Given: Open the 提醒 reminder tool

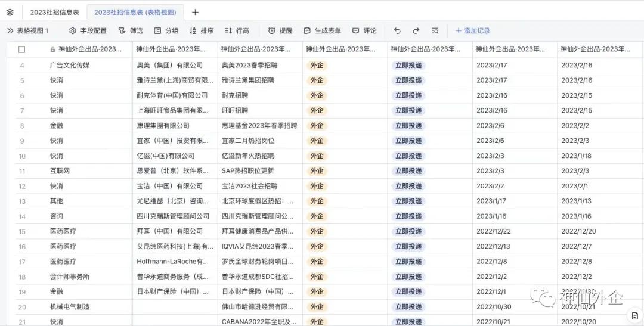Looking at the screenshot, I should coord(280,31).
